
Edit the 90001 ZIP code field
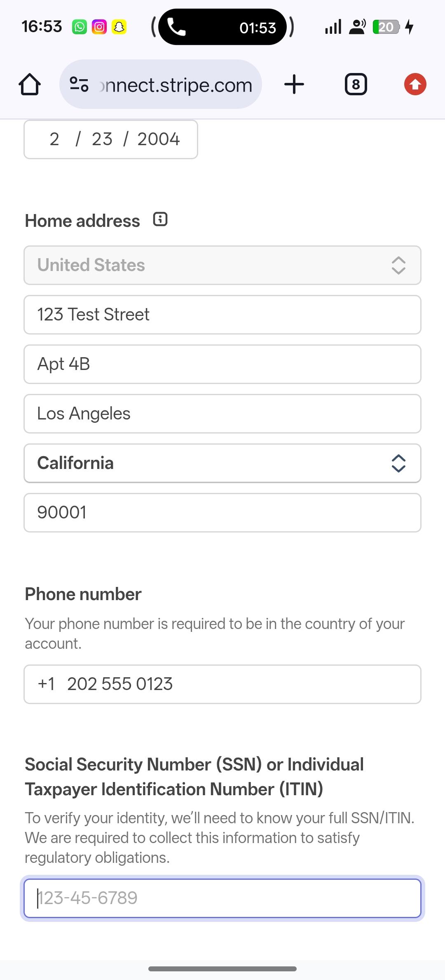[x=222, y=513]
